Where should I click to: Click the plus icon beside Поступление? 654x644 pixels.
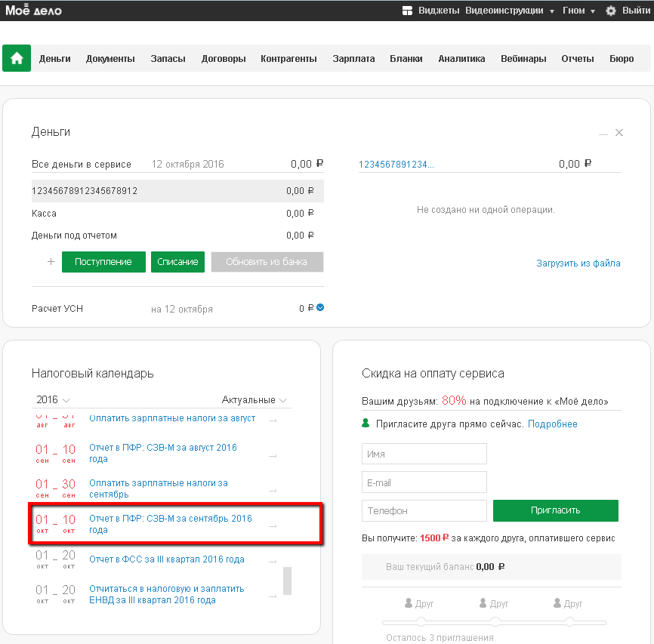coord(51,261)
